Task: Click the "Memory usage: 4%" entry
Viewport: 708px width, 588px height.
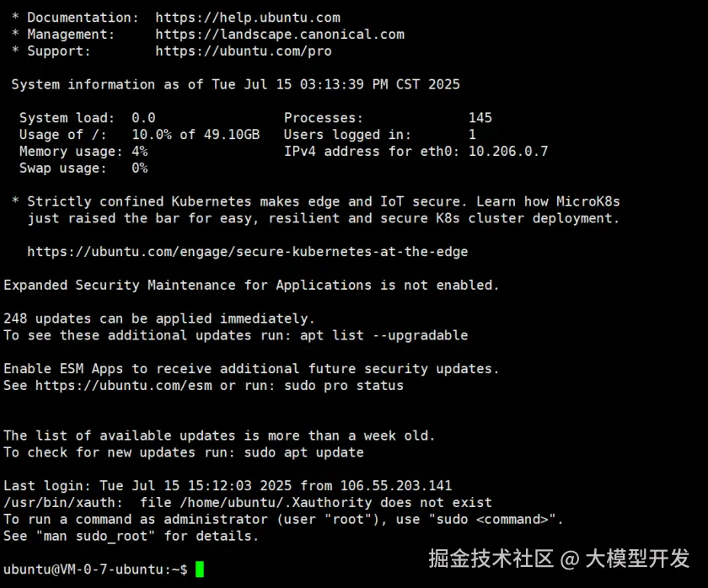Action: click(x=83, y=152)
